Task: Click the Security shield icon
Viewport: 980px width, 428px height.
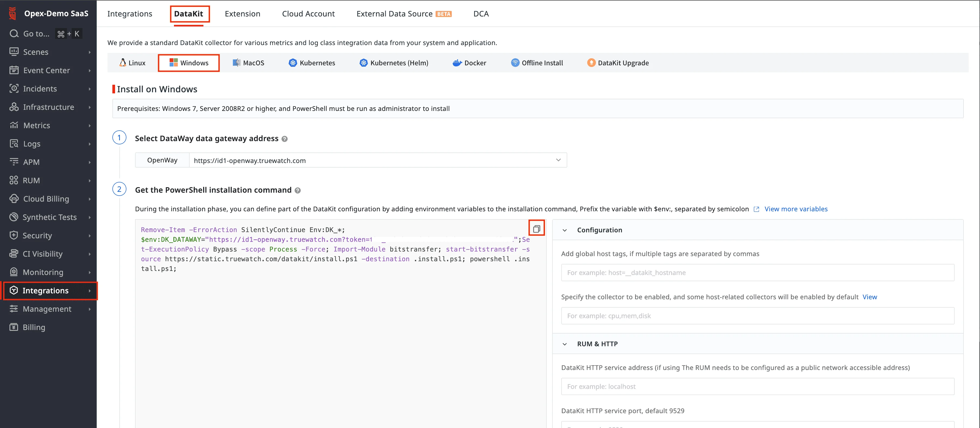Action: (14, 235)
